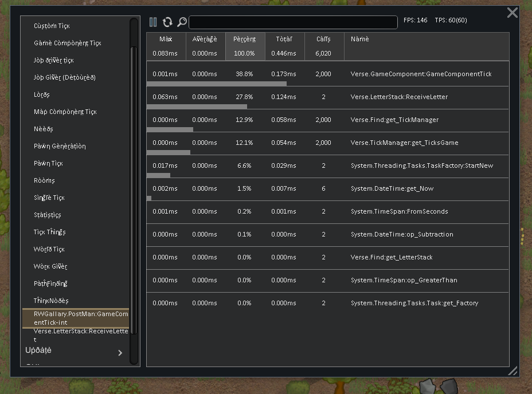The height and width of the screenshot is (394, 532).
Task: Click System.TimeSpan:op_GreaterThan row name
Action: click(x=404, y=280)
